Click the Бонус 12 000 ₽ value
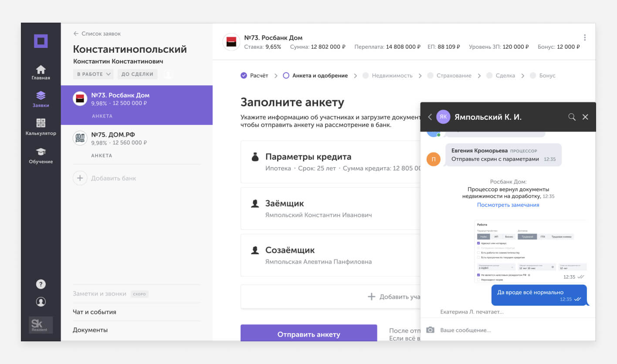The width and height of the screenshot is (617, 364). tap(559, 47)
